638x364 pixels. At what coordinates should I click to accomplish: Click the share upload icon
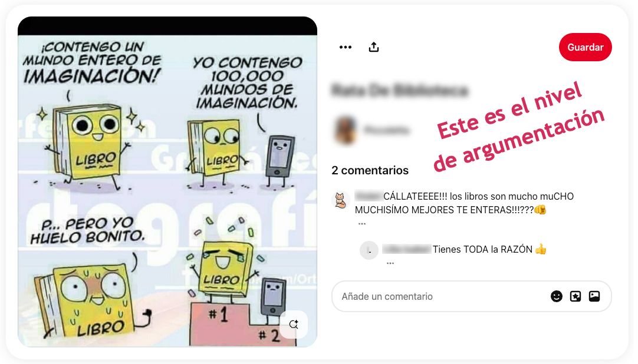tap(373, 47)
